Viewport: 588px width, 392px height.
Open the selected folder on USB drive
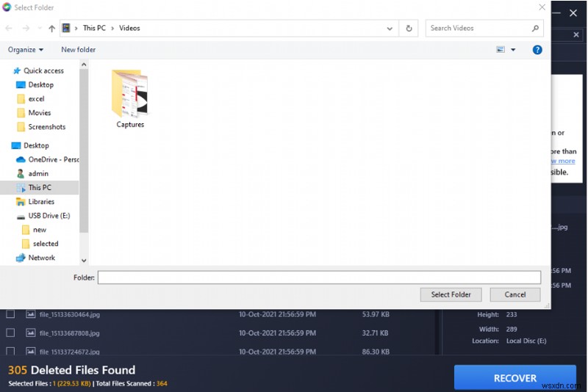tap(46, 244)
